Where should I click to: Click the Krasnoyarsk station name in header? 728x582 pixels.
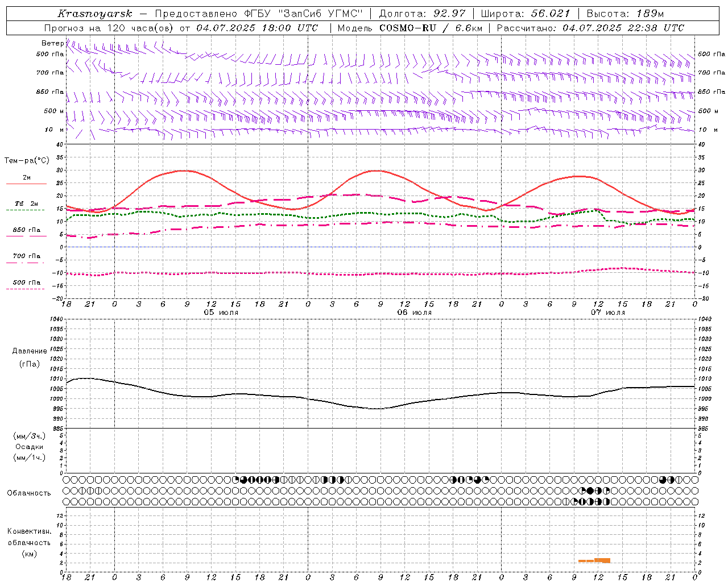[x=95, y=14]
